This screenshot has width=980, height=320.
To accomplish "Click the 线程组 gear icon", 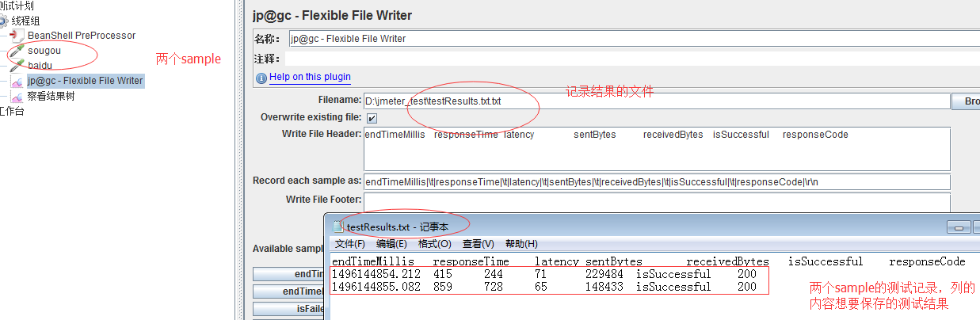I will pyautogui.click(x=4, y=21).
